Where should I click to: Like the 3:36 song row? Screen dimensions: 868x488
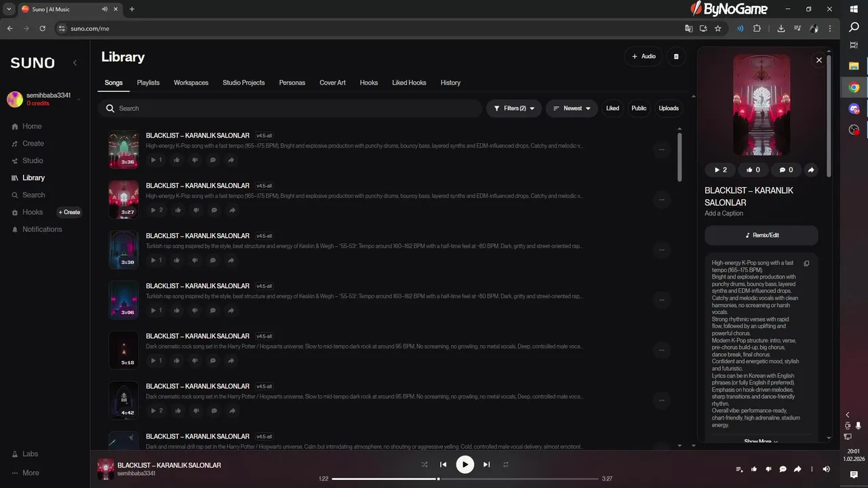(x=176, y=160)
